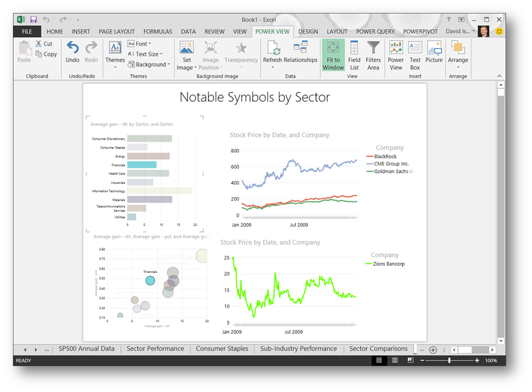Image resolution: width=532 pixels, height=392 pixels.
Task: Open the Relationships icon
Action: point(301,47)
